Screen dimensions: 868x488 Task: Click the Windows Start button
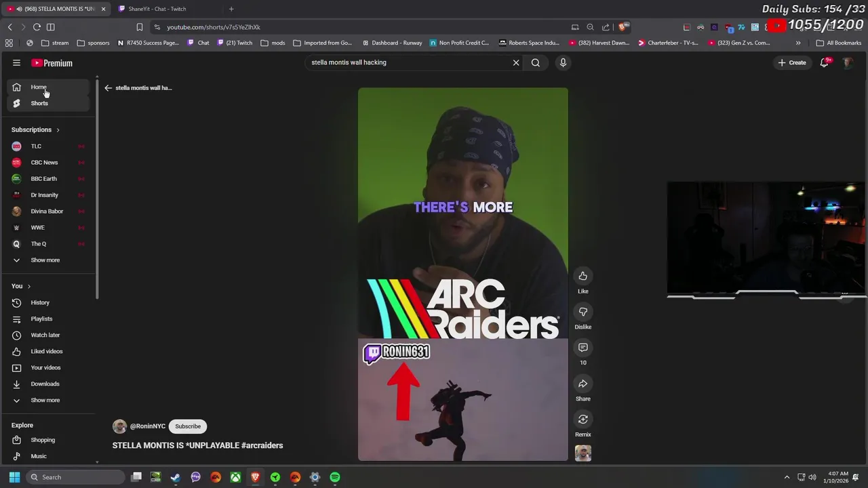click(x=14, y=477)
